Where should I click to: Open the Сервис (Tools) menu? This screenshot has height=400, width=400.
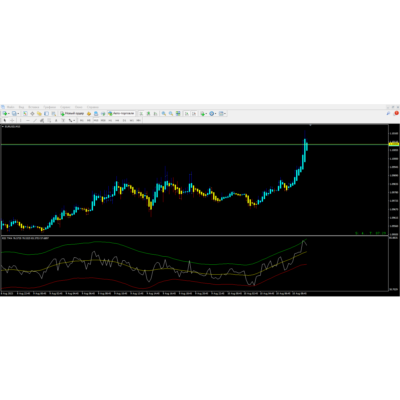(x=65, y=107)
